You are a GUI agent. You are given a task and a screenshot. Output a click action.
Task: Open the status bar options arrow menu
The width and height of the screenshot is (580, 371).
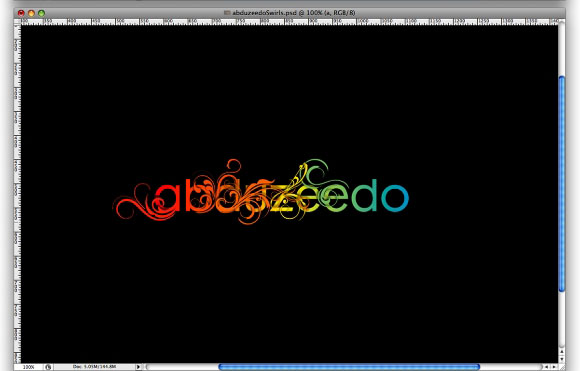[138, 367]
